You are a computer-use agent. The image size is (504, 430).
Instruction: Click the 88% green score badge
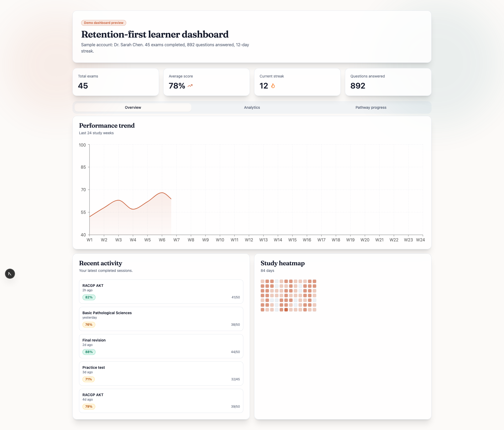click(x=89, y=352)
